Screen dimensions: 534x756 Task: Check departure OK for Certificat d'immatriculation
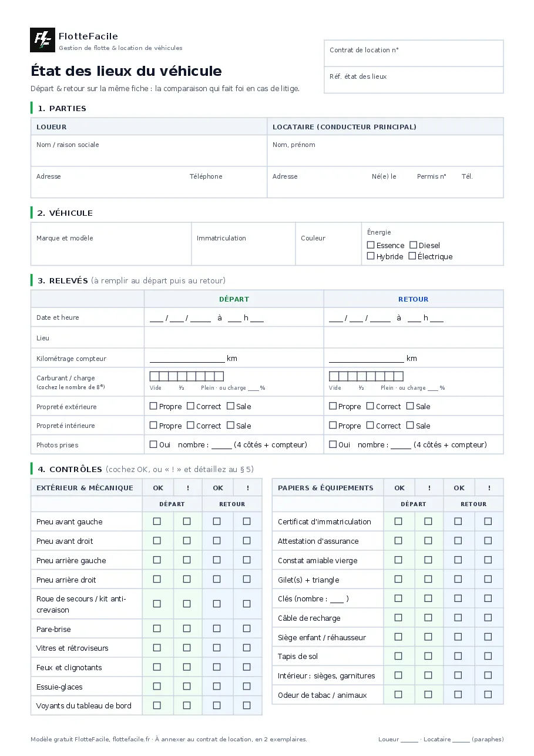pyautogui.click(x=398, y=521)
